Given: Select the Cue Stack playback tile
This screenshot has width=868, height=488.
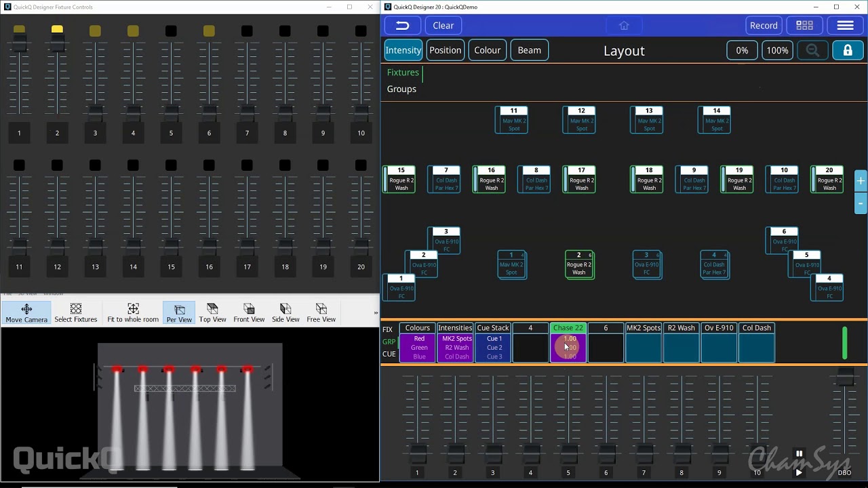Looking at the screenshot, I should click(x=492, y=342).
